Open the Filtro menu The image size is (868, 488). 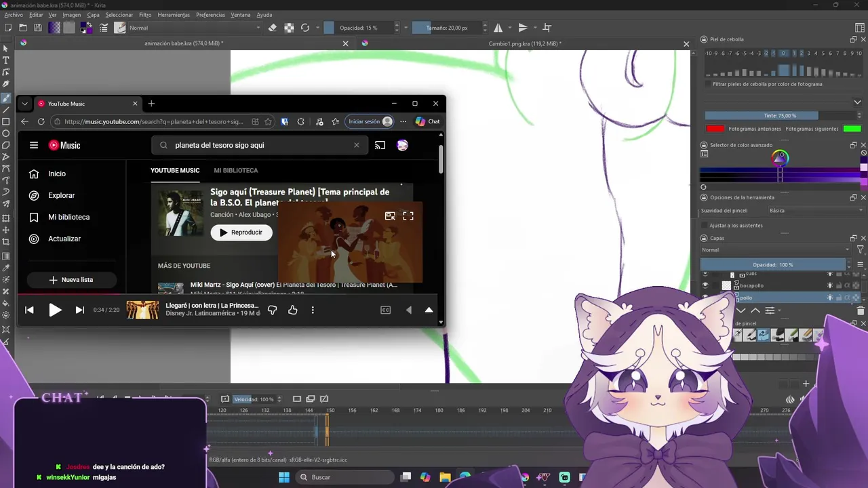coord(145,15)
